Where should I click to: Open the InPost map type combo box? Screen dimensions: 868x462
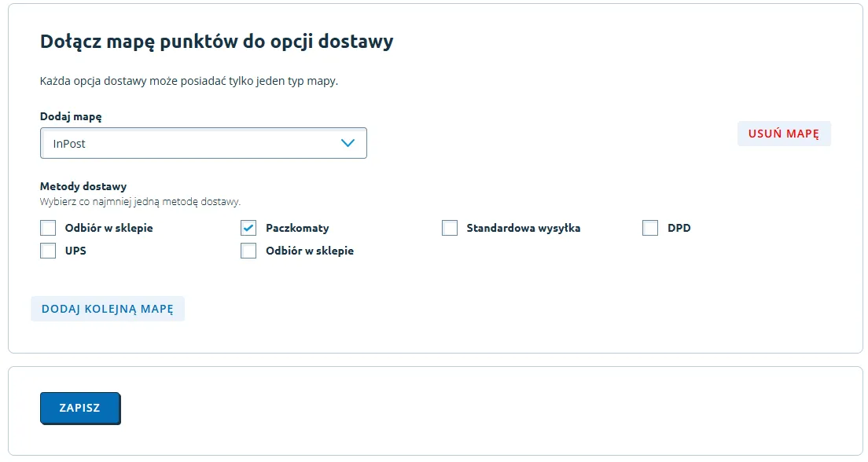tap(189, 143)
